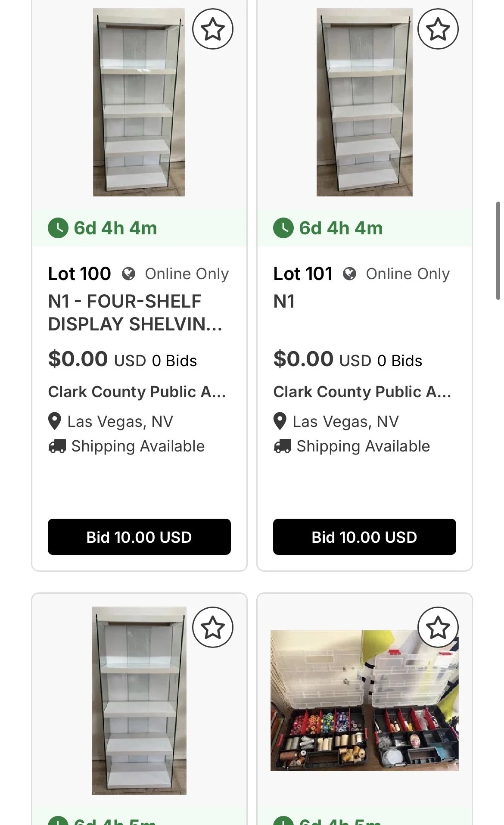Viewport: 504px width, 825px height.
Task: Click globe icon beside Lot 101 Online Only
Action: point(349,274)
